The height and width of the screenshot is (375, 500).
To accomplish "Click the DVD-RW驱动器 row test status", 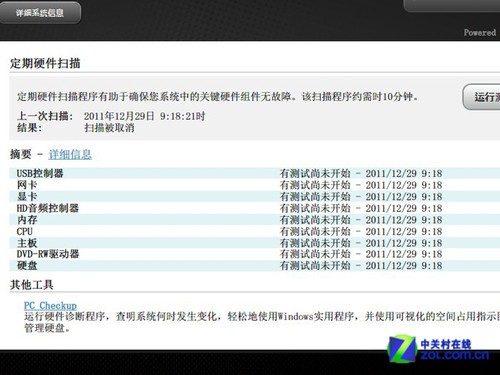I will point(361,254).
